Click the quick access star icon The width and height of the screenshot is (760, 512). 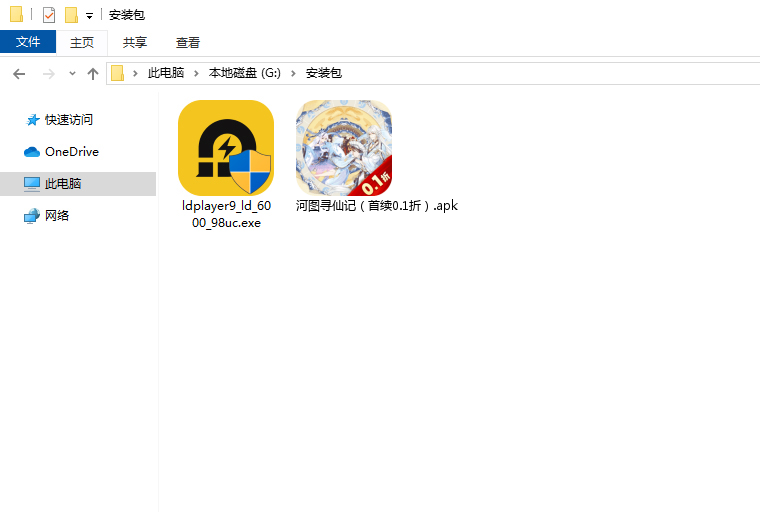[x=32, y=120]
